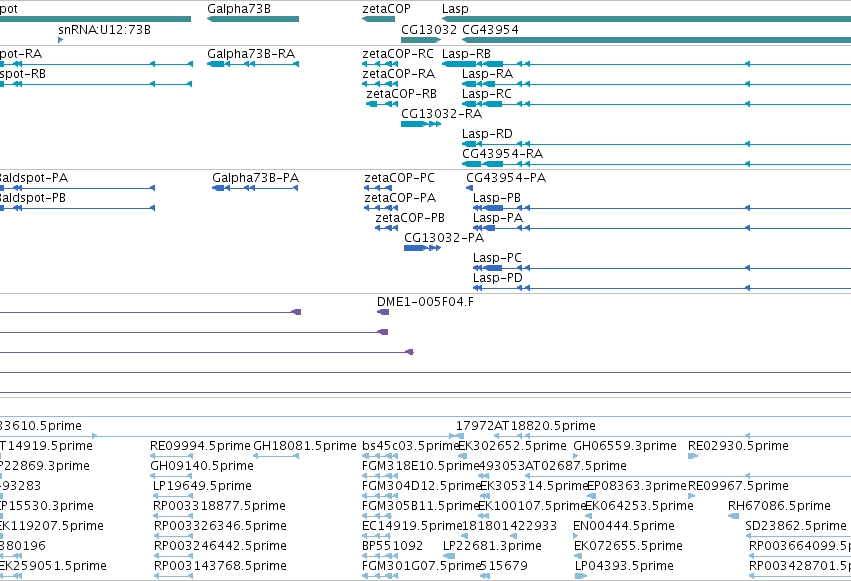Select EST RP003143768.5prime

[220, 566]
